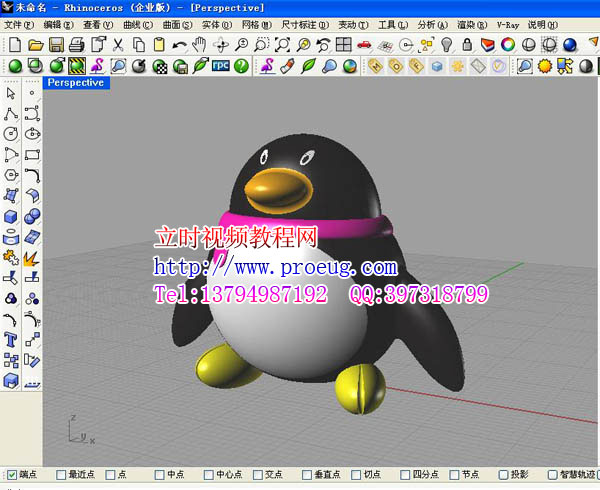Click the Print icon
Viewport: 600px width, 490px height.
[77, 45]
